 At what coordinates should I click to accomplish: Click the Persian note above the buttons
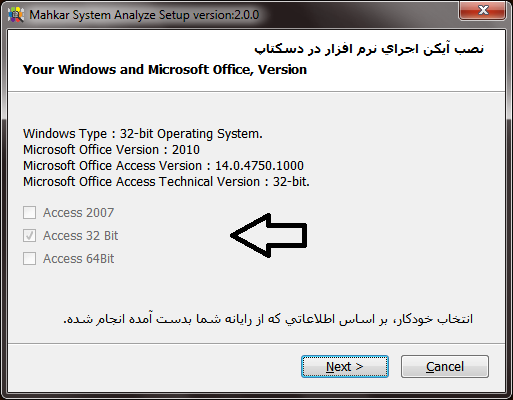pos(268,319)
